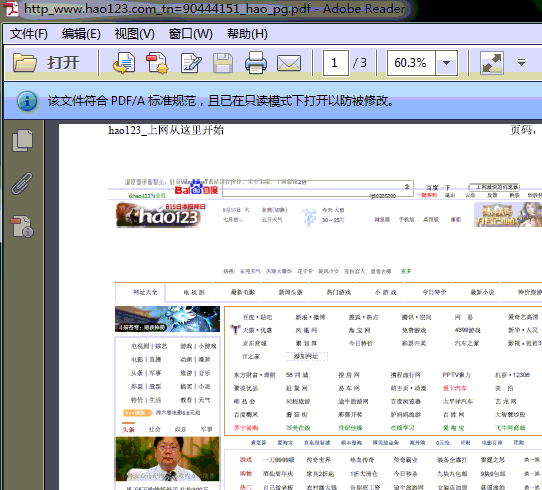Click the 58同城 link

(x=297, y=375)
